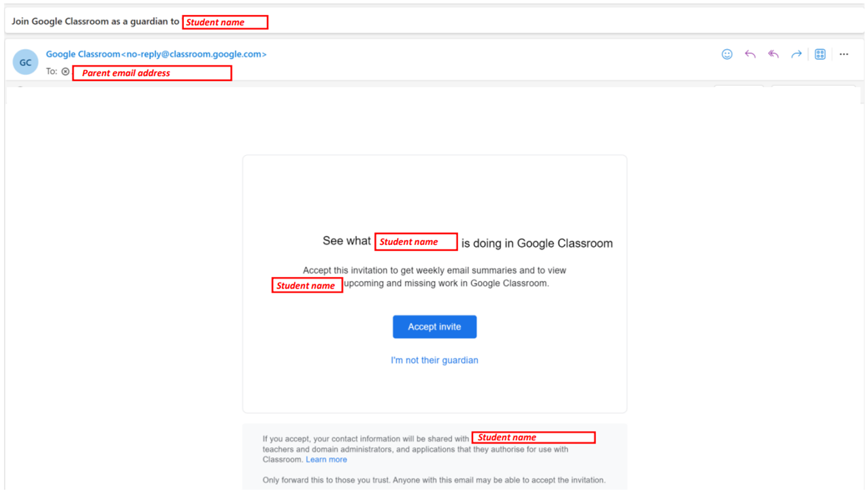Viewport: 868px width, 498px height.
Task: Click the small circle icon beside To:
Action: [x=65, y=71]
